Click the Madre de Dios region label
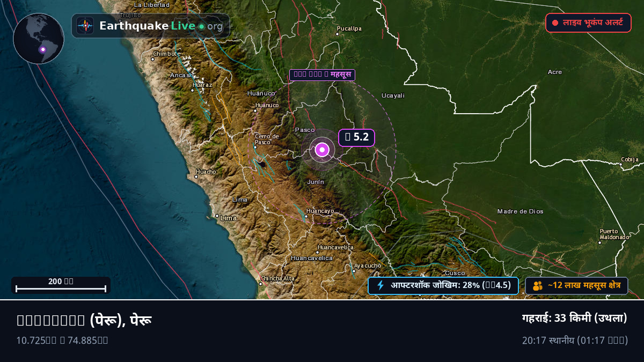 click(x=521, y=211)
